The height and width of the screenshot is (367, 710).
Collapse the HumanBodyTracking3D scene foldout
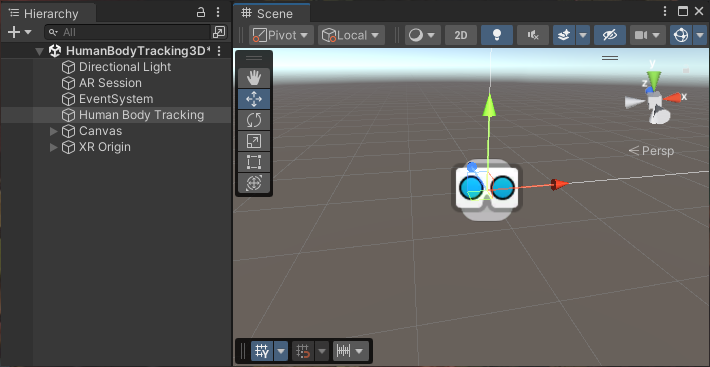tap(39, 52)
